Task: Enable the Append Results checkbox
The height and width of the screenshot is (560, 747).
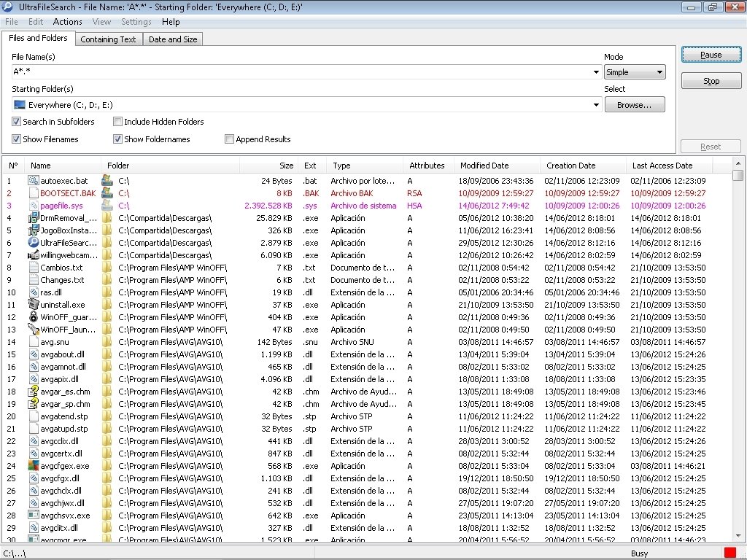Action: tap(229, 139)
